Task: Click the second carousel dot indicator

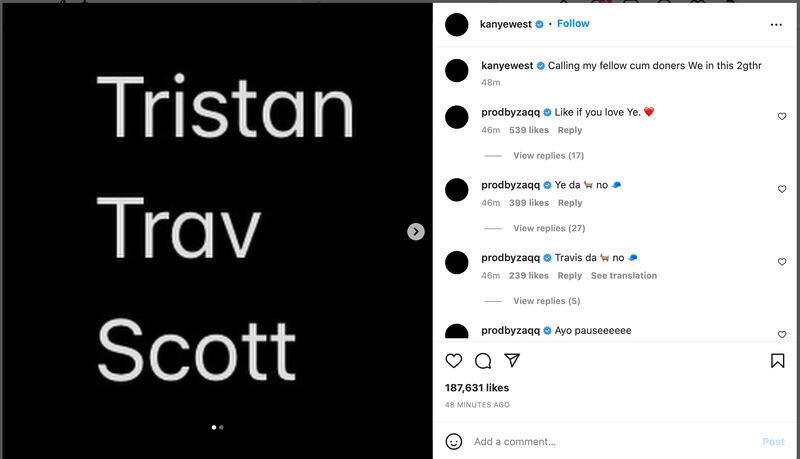Action: pos(221,427)
